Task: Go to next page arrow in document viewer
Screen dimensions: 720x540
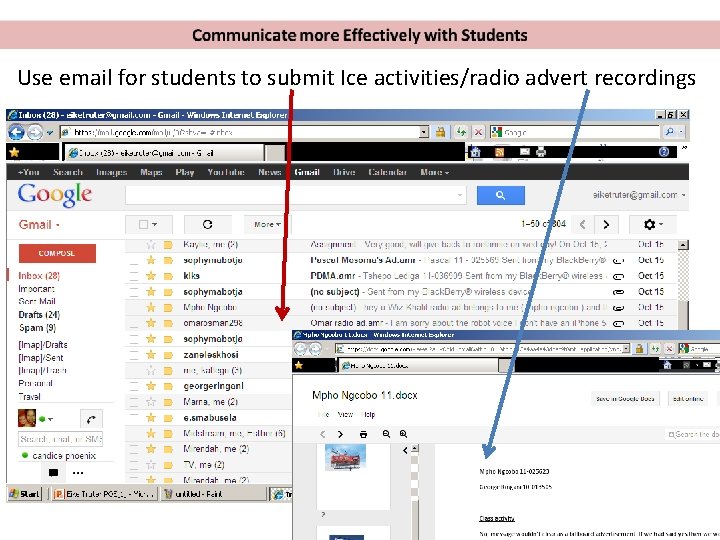Action: point(340,434)
